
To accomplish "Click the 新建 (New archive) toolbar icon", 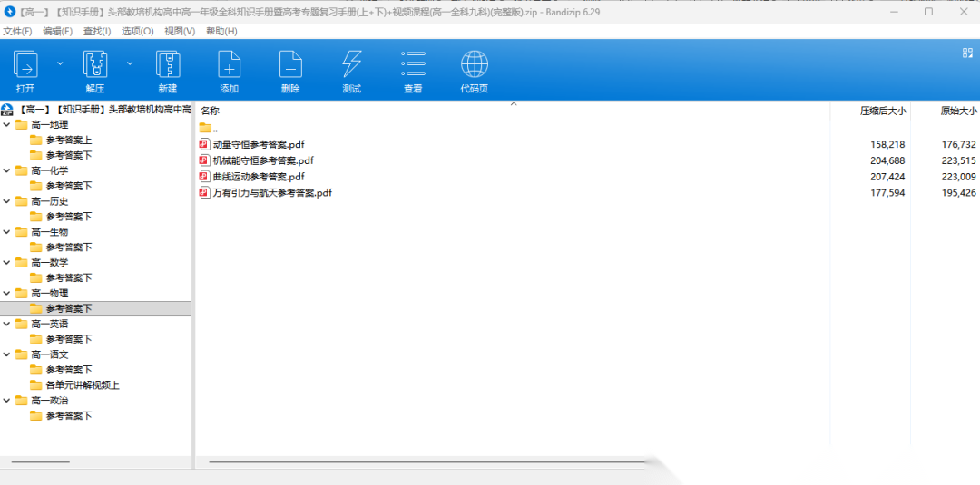I will (x=168, y=65).
